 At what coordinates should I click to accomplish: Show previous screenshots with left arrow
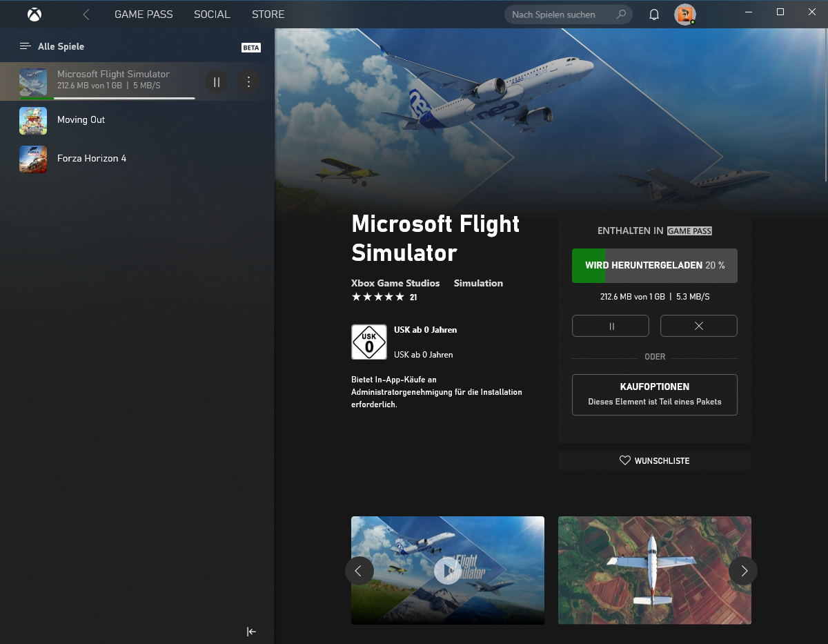[x=359, y=571]
